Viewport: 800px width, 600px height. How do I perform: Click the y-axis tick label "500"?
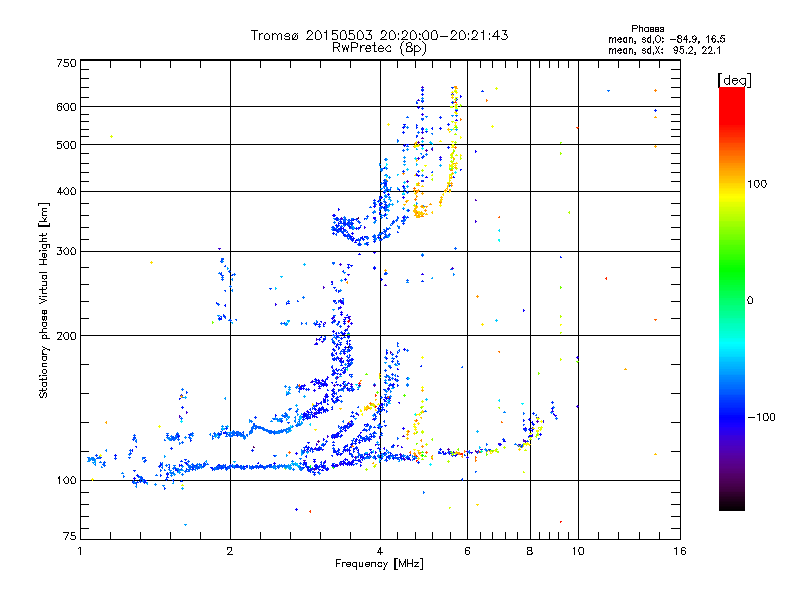point(66,145)
